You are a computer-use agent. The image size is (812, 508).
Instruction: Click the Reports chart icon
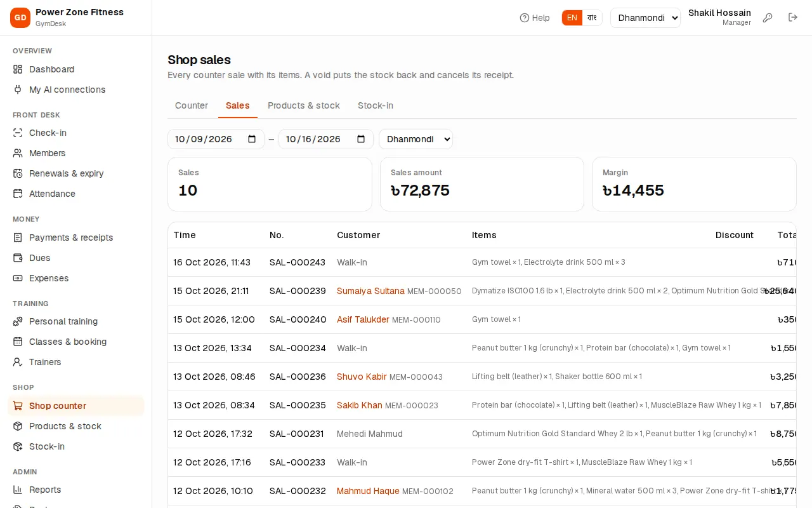click(18, 490)
